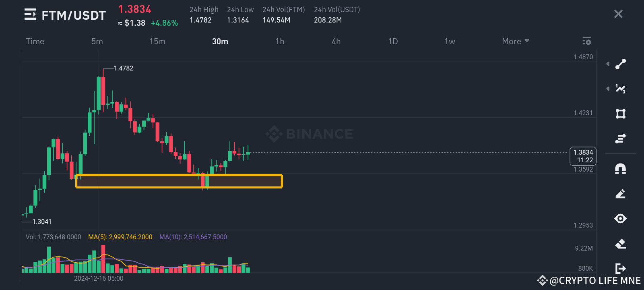This screenshot has height=290, width=644.
Task: Toggle the parallel lines drawing tool
Action: click(x=620, y=139)
